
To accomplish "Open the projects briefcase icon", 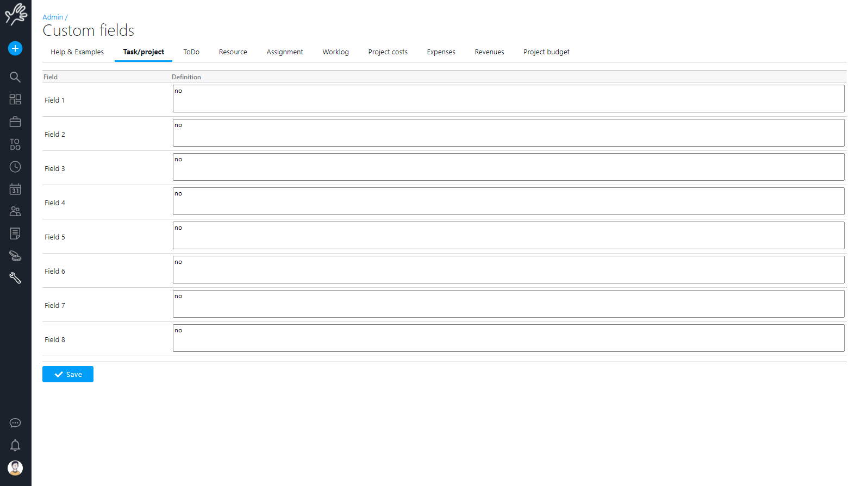I will pyautogui.click(x=15, y=122).
